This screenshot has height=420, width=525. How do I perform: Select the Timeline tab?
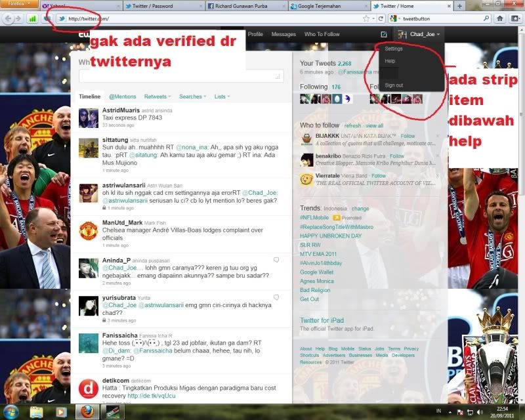point(89,96)
